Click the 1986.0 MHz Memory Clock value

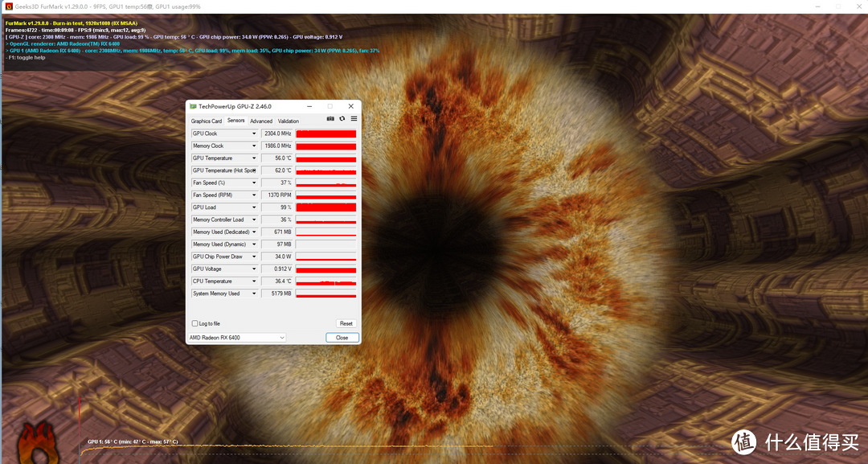pyautogui.click(x=276, y=146)
